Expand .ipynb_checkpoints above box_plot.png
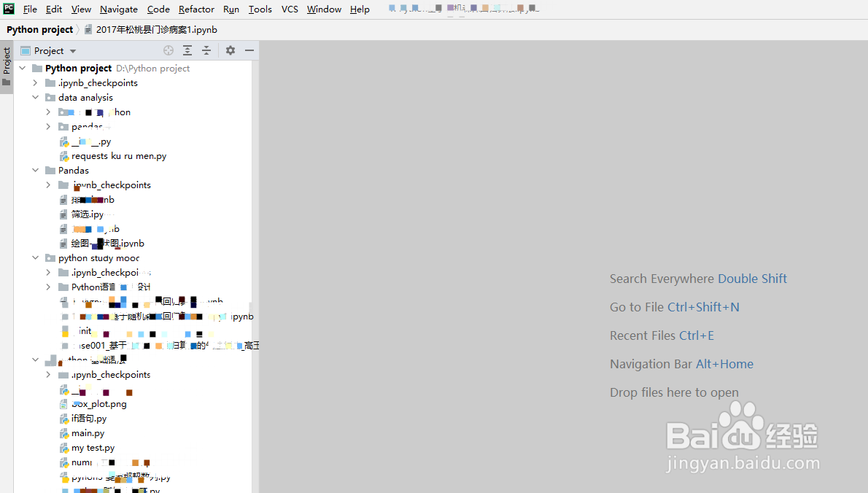Image resolution: width=868 pixels, height=493 pixels. click(x=48, y=375)
